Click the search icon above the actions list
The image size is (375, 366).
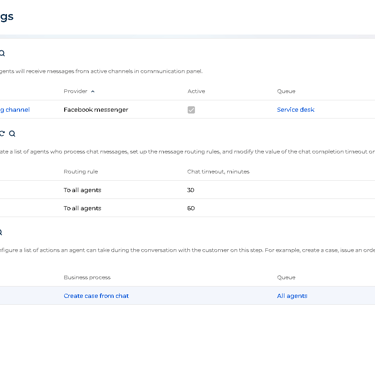pyautogui.click(x=1, y=232)
